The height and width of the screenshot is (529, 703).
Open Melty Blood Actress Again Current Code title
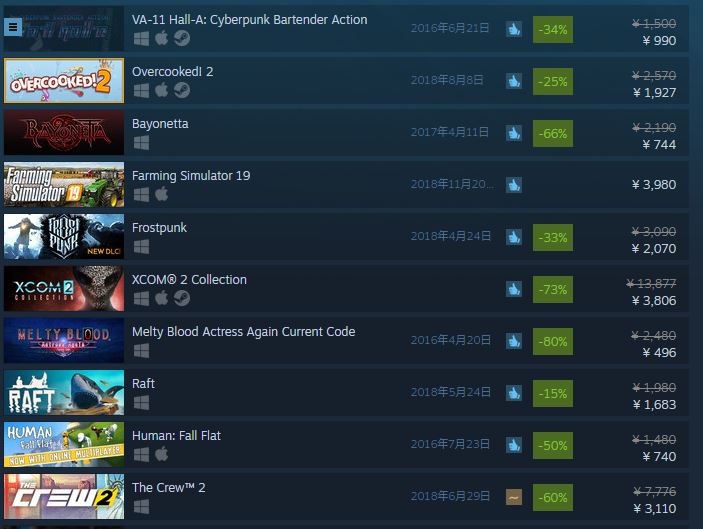(x=243, y=332)
